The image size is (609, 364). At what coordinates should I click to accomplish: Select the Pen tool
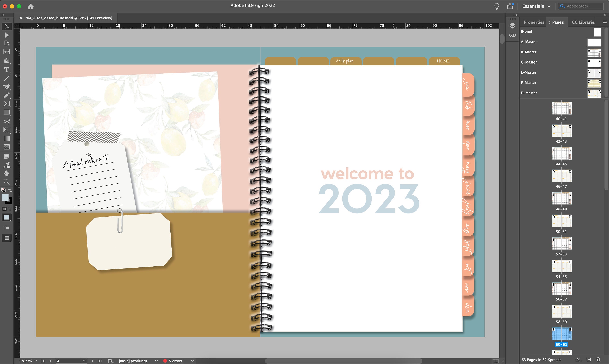pyautogui.click(x=7, y=87)
